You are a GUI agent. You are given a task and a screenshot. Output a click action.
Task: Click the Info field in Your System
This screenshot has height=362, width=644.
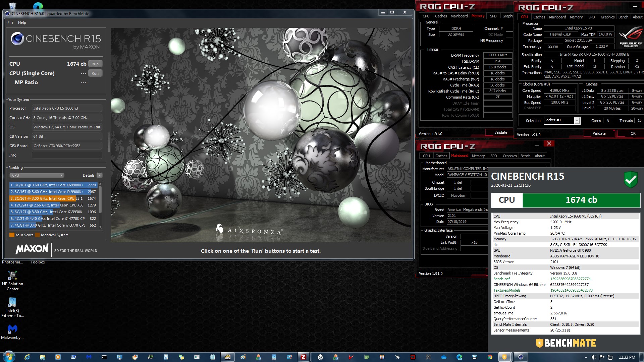(x=67, y=155)
